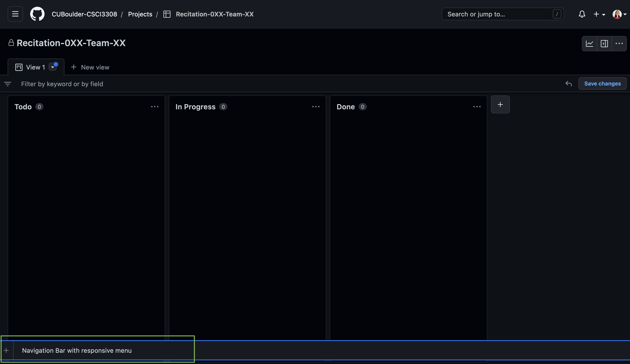Click the lock icon beside project title

(x=11, y=43)
